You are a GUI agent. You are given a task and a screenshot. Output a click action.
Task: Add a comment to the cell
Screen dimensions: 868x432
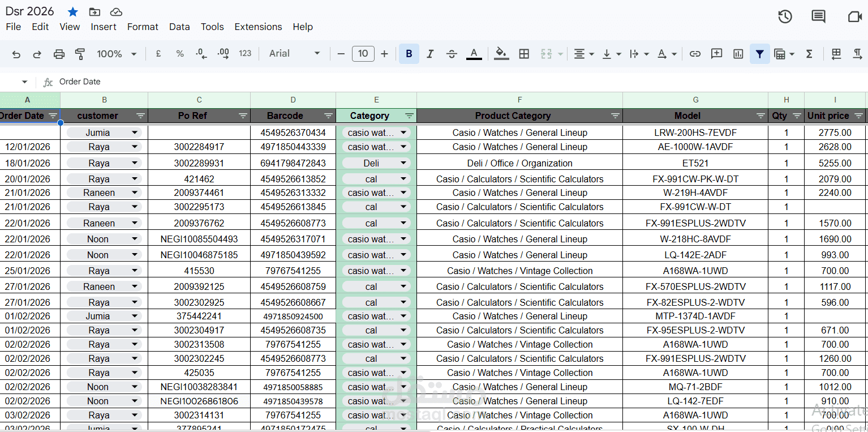(716, 54)
